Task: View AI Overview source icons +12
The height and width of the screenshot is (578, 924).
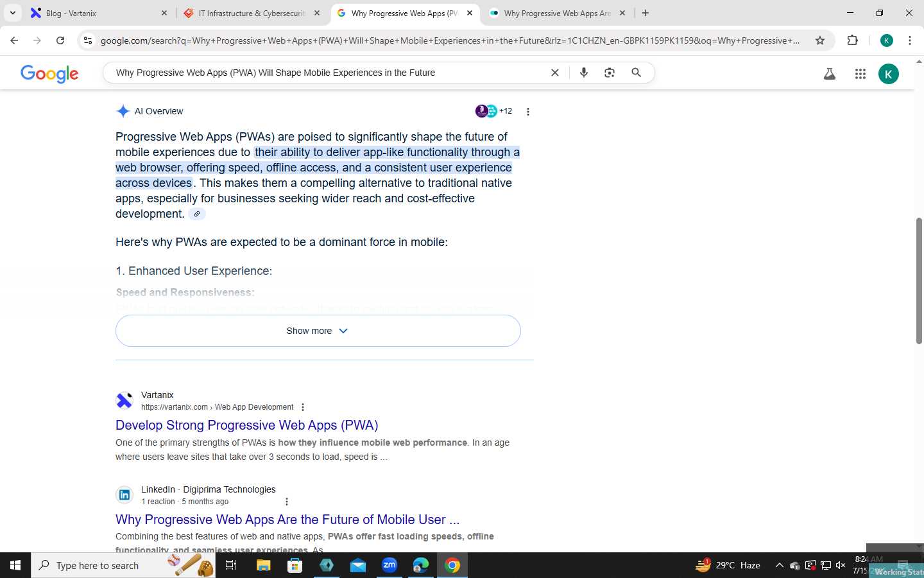Action: pos(493,111)
